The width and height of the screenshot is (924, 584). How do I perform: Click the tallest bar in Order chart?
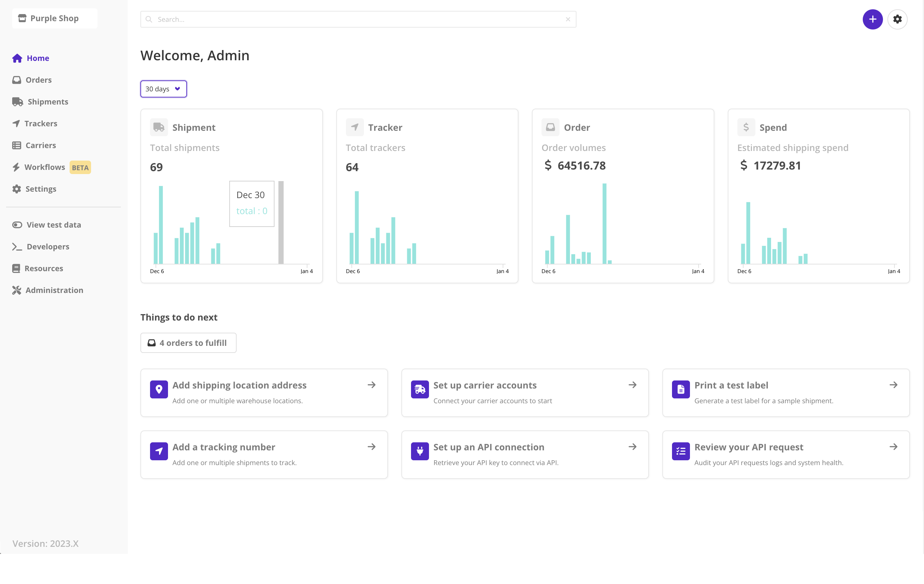[604, 223]
